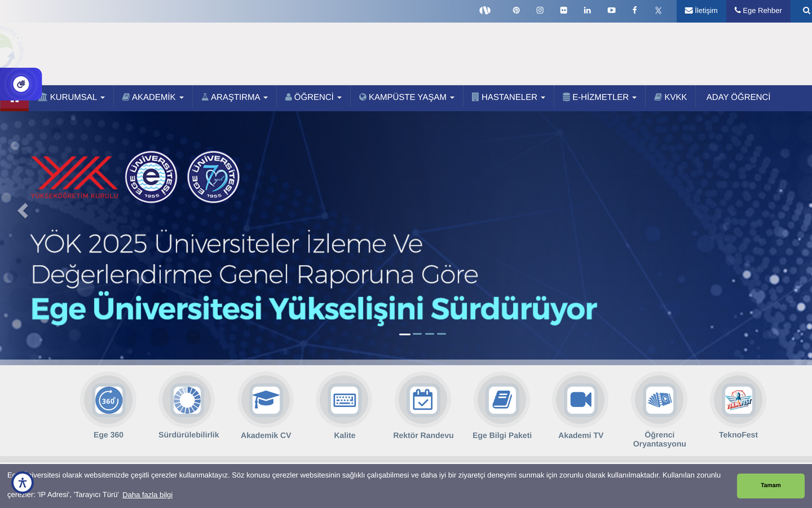Click the Akademi TV text label
The height and width of the screenshot is (508, 812).
coord(581,435)
